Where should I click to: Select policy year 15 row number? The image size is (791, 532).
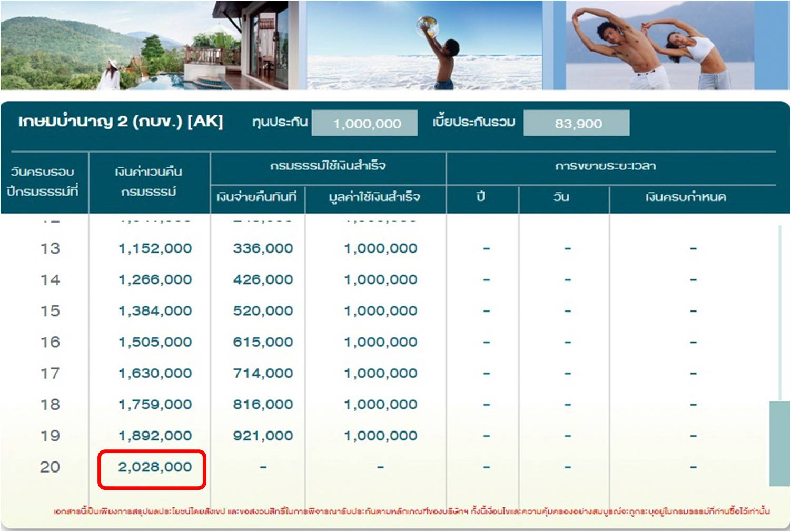[51, 311]
